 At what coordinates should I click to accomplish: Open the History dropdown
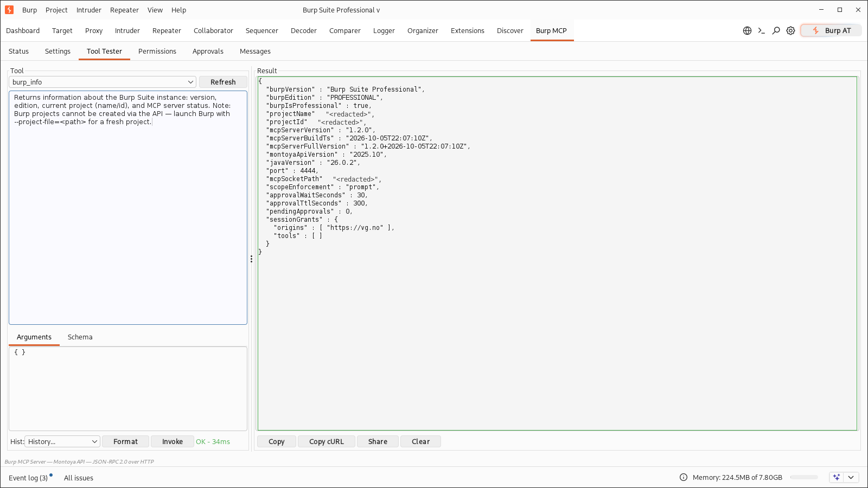(62, 441)
